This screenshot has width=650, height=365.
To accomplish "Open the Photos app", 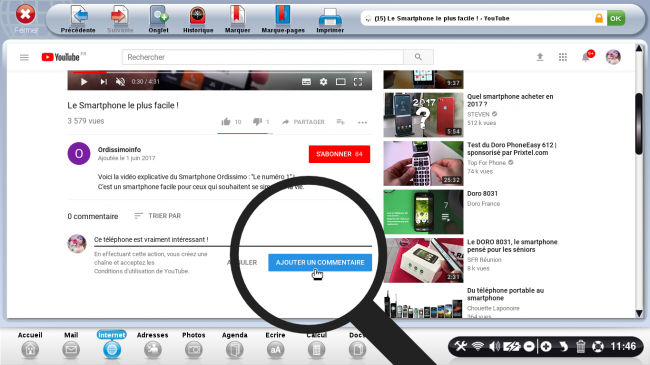I will (x=194, y=345).
